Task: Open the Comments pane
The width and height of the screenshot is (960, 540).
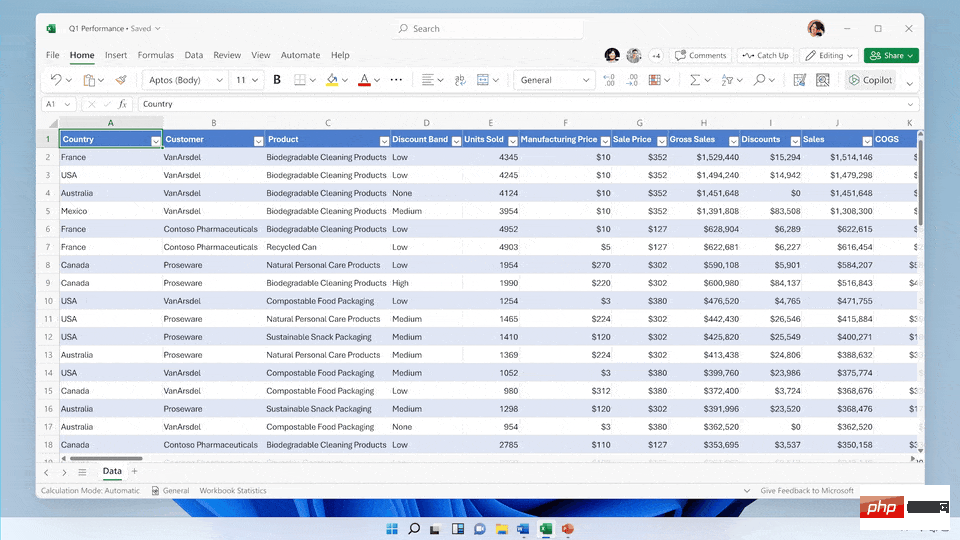Action: coord(700,55)
